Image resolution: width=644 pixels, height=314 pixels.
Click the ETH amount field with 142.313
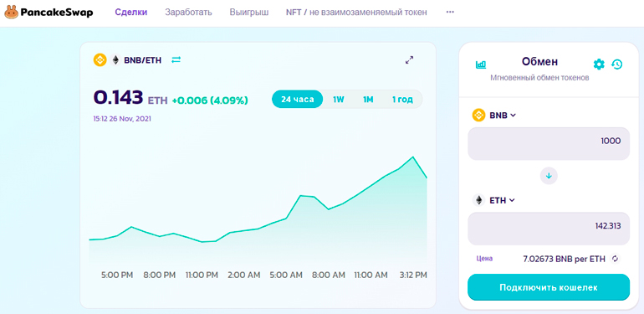click(549, 229)
